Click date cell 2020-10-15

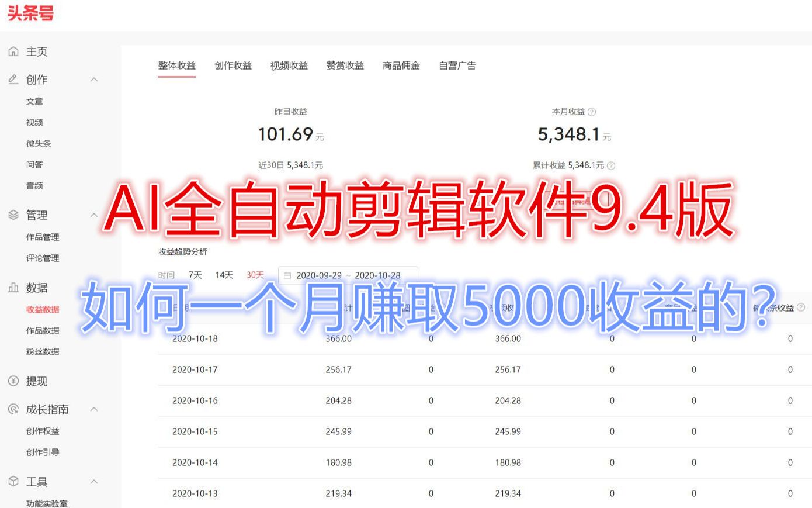coord(195,431)
